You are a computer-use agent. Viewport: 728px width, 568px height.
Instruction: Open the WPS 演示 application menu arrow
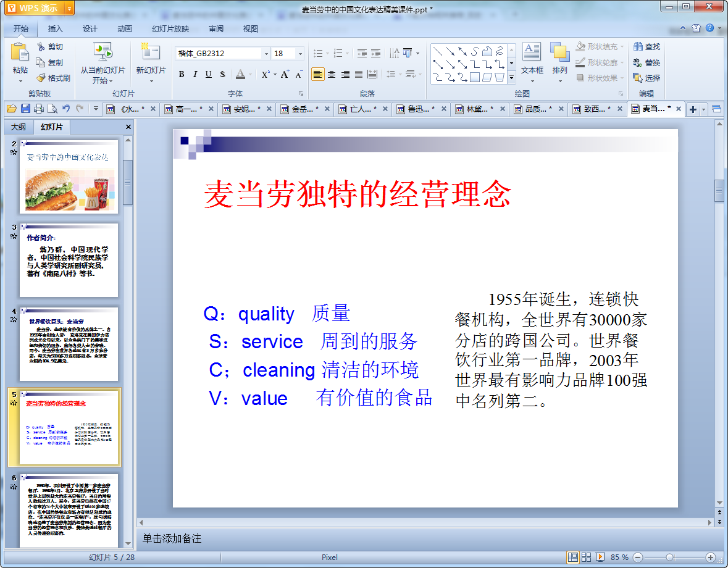click(x=69, y=8)
